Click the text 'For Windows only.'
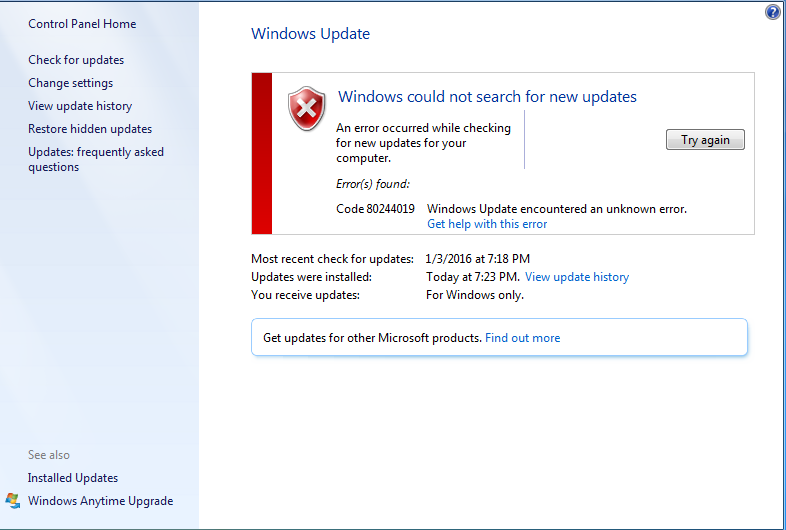Image resolution: width=786 pixels, height=530 pixels. pyautogui.click(x=475, y=295)
